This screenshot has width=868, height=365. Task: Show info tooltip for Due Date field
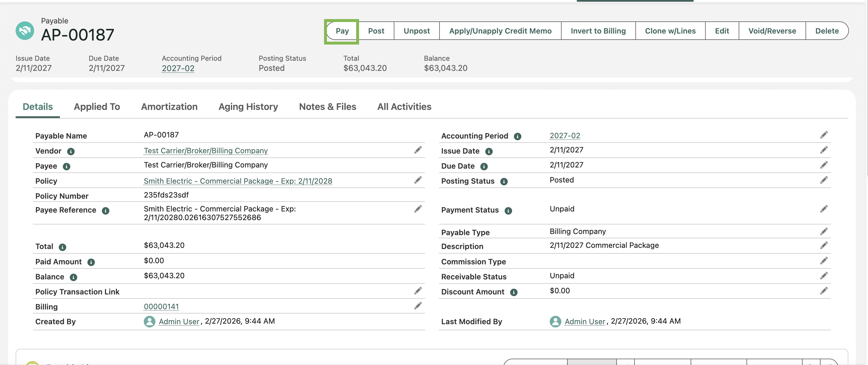click(x=484, y=167)
